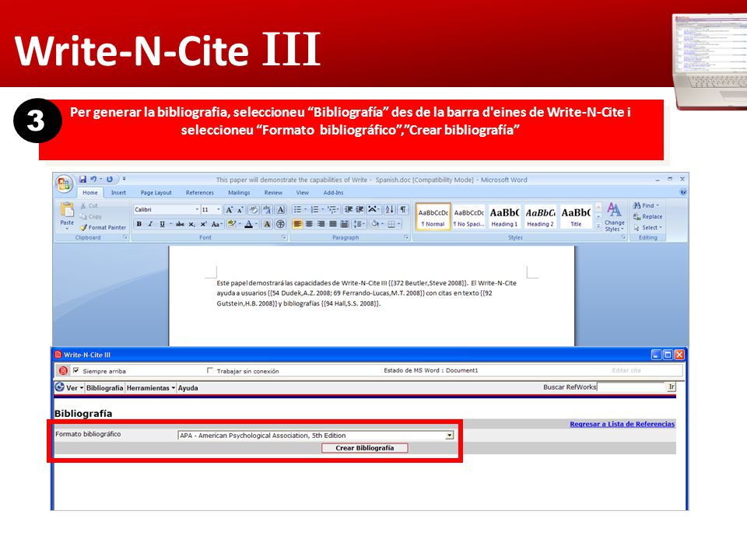Switch to the Review ribbon tab

[273, 193]
